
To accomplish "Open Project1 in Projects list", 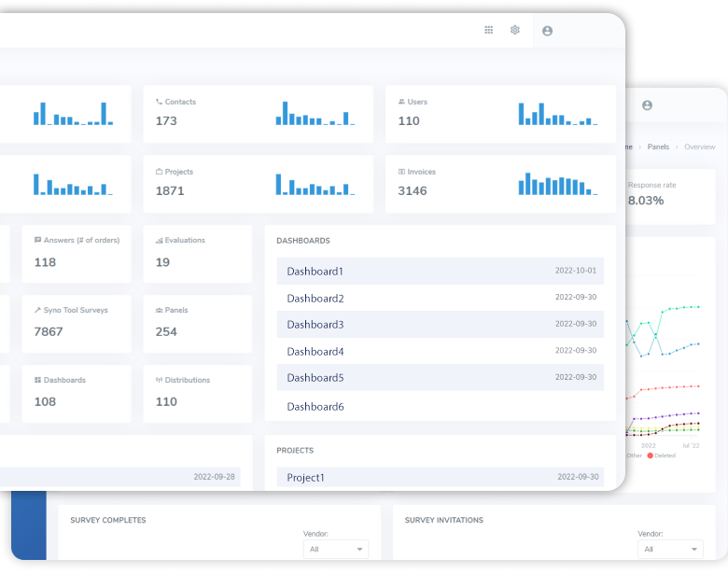I will (x=441, y=478).
